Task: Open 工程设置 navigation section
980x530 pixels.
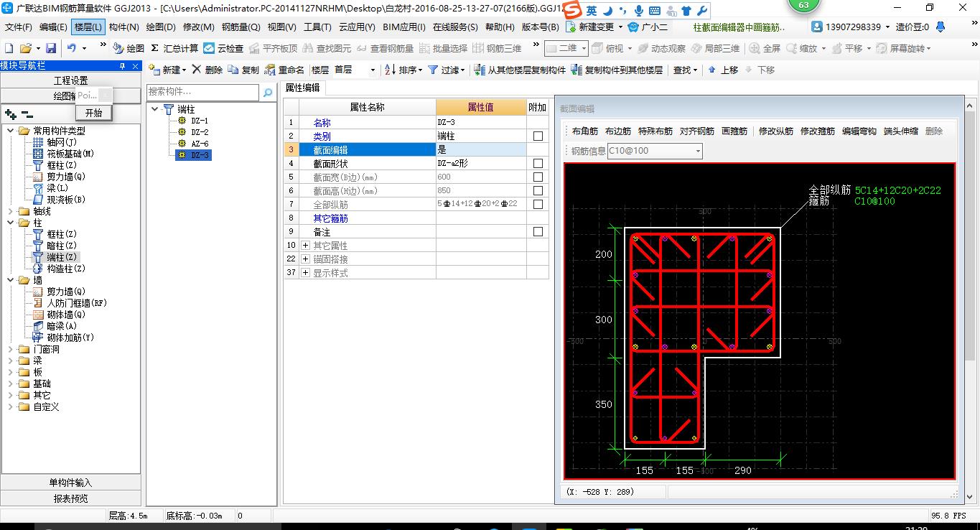Action: pyautogui.click(x=70, y=80)
